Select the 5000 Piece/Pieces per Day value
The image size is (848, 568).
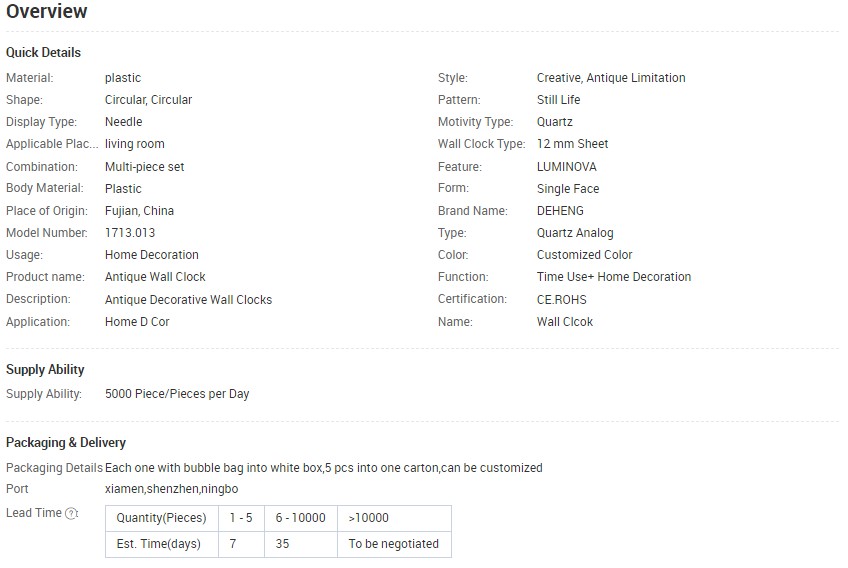tap(177, 394)
